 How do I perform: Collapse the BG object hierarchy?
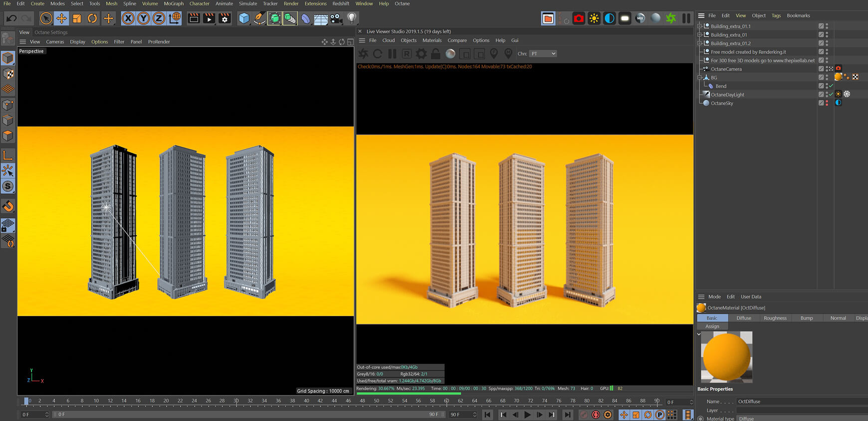tap(699, 77)
